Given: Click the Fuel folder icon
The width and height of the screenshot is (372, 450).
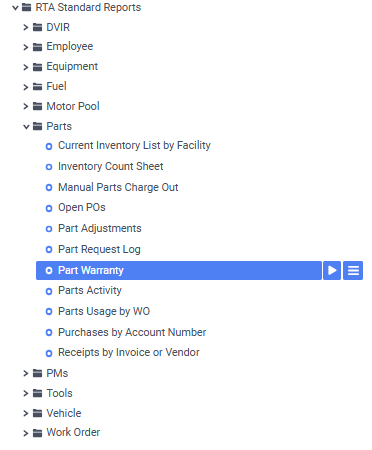Looking at the screenshot, I should click(x=38, y=87).
